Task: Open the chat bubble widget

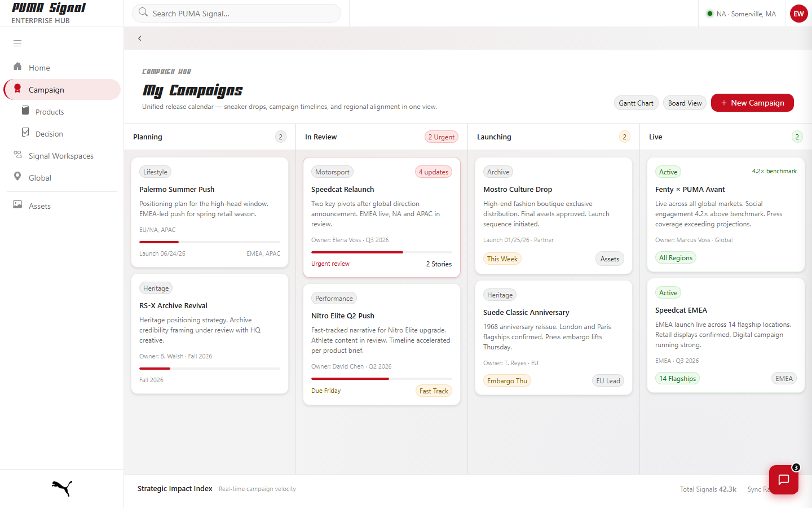Action: click(784, 480)
